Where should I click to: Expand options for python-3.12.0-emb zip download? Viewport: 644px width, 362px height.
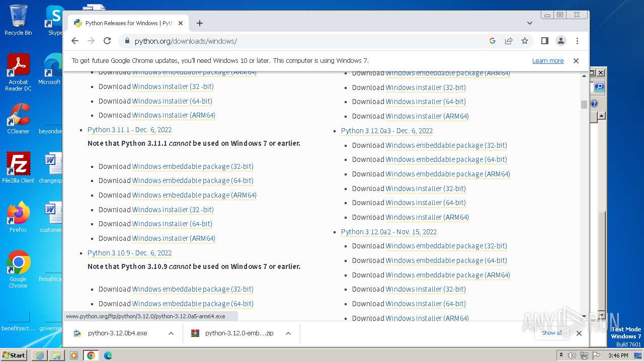click(288, 333)
